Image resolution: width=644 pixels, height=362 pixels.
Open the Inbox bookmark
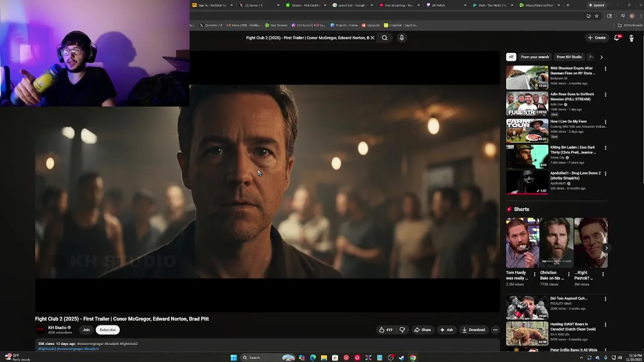pos(244,25)
